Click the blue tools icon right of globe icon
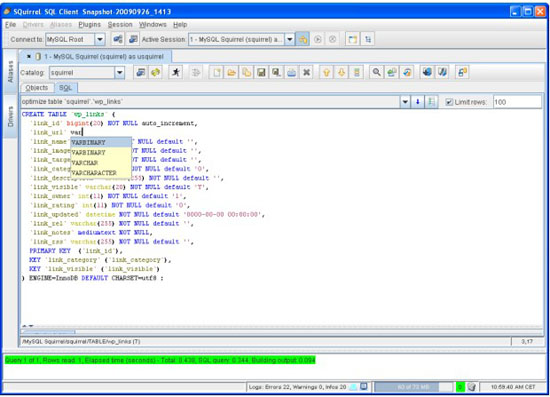The width and height of the screenshot is (550, 397). (442, 73)
